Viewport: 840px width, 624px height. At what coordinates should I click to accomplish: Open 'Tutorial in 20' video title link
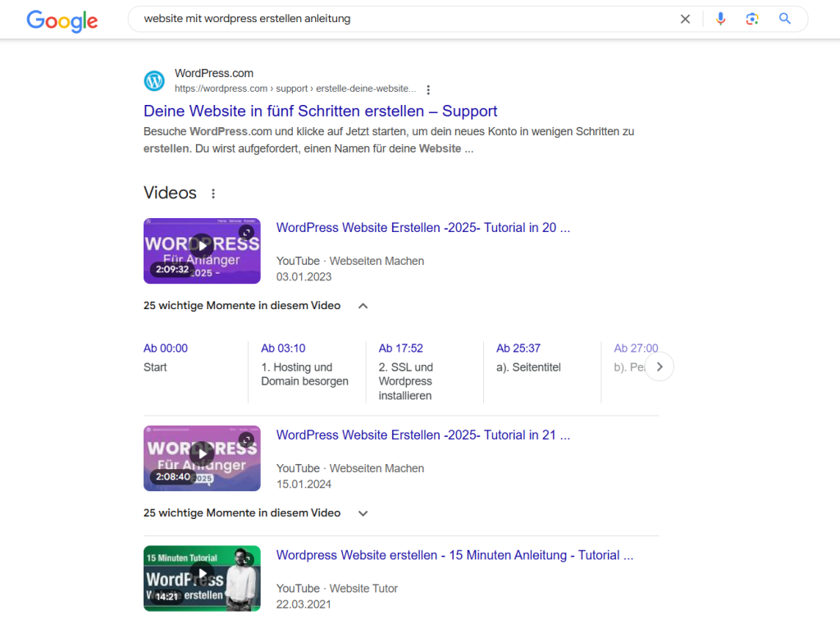422,228
